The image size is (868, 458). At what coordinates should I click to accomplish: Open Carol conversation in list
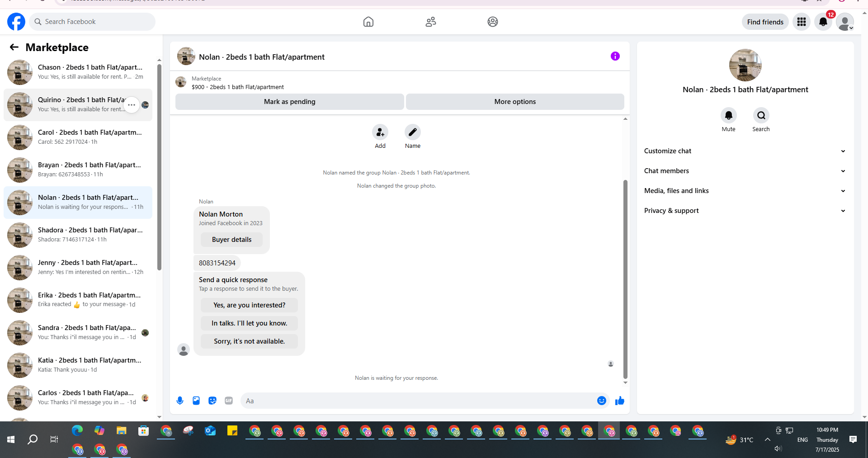point(78,137)
